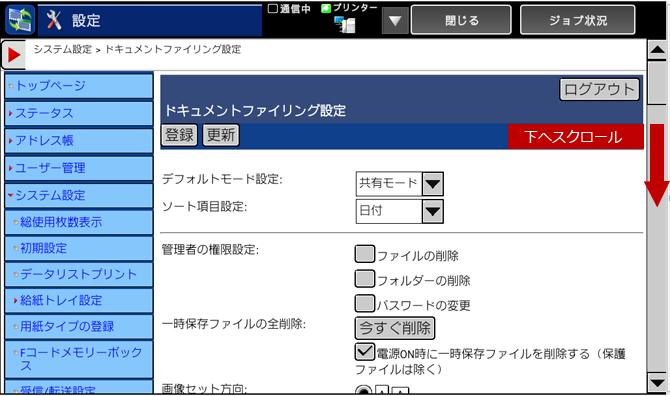This screenshot has width=670, height=396.
Task: Click the scrollbar up arrow
Action: tap(657, 50)
